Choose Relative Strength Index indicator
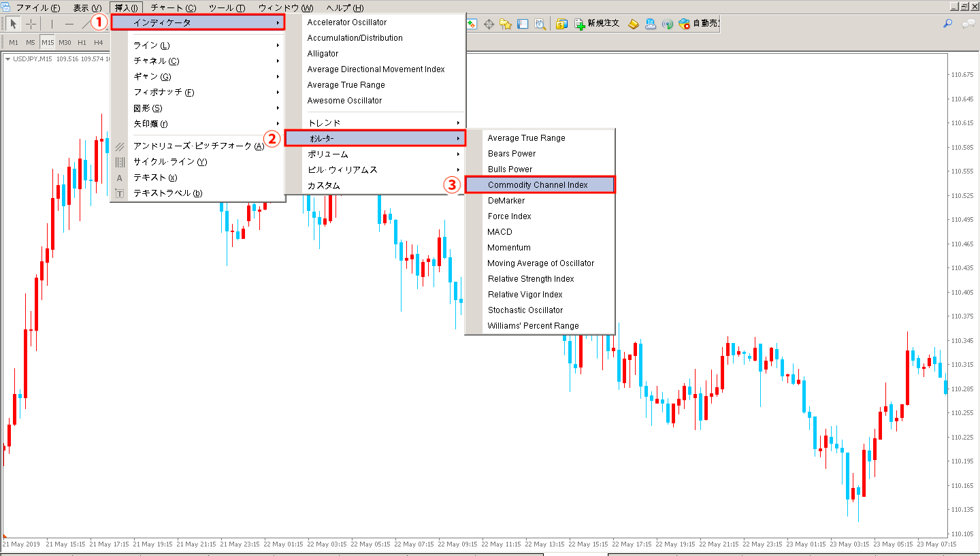 [531, 279]
